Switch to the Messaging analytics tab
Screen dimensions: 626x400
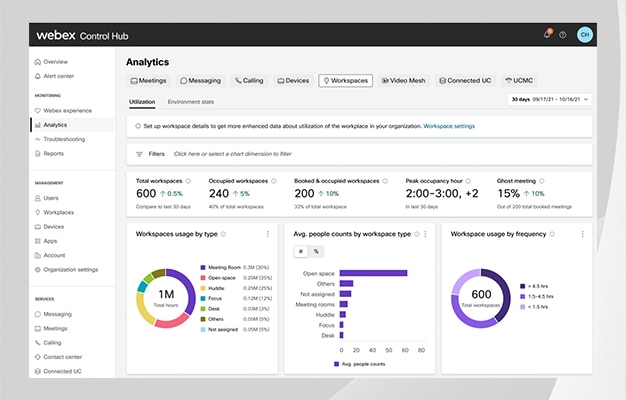click(x=200, y=81)
